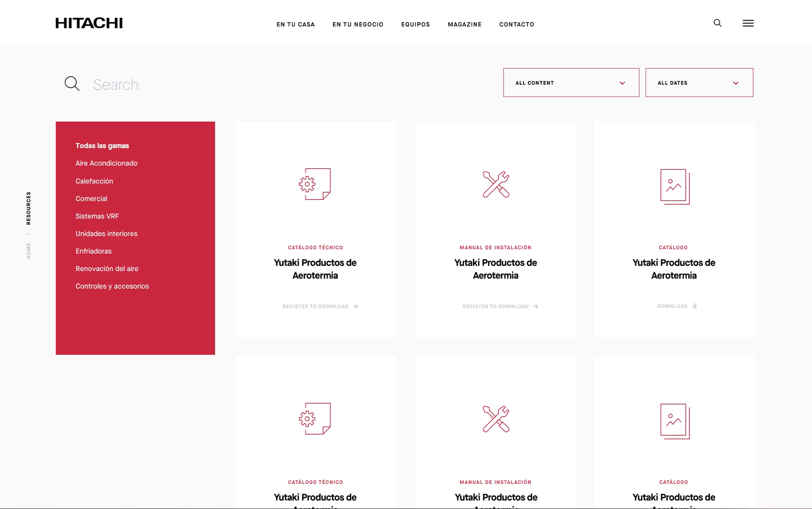Screen dimensions: 812x509
Task: Filter by Unidades interiores
Action: click(x=106, y=234)
